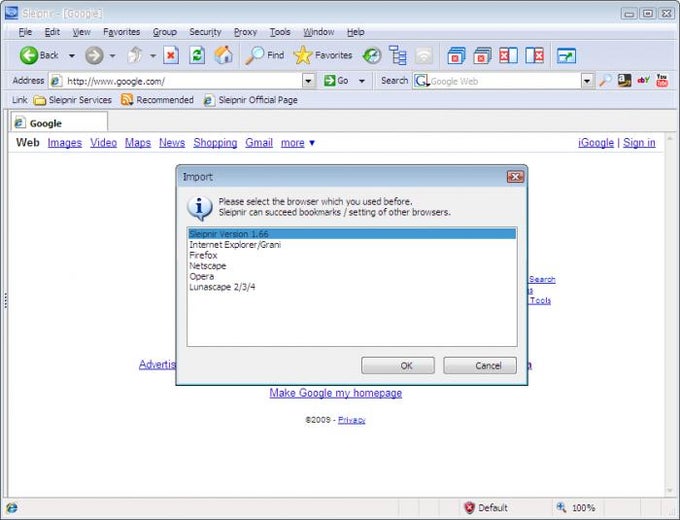Open Sleipnir Services link folder
Viewport: 680px width, 520px height.
pos(73,100)
